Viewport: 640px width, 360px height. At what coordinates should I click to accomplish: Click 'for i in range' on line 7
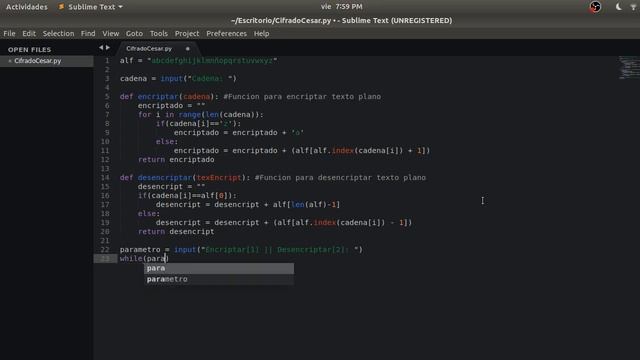point(201,115)
